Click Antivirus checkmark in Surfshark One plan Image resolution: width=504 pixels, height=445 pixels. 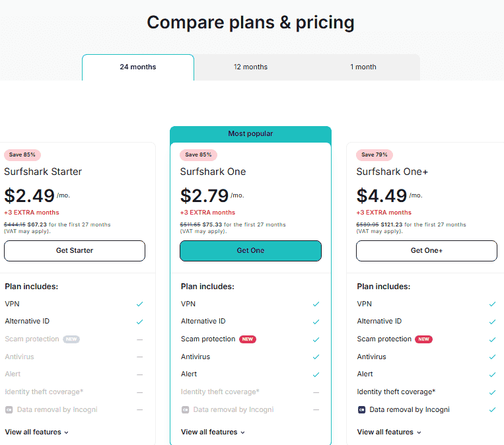[x=316, y=357]
